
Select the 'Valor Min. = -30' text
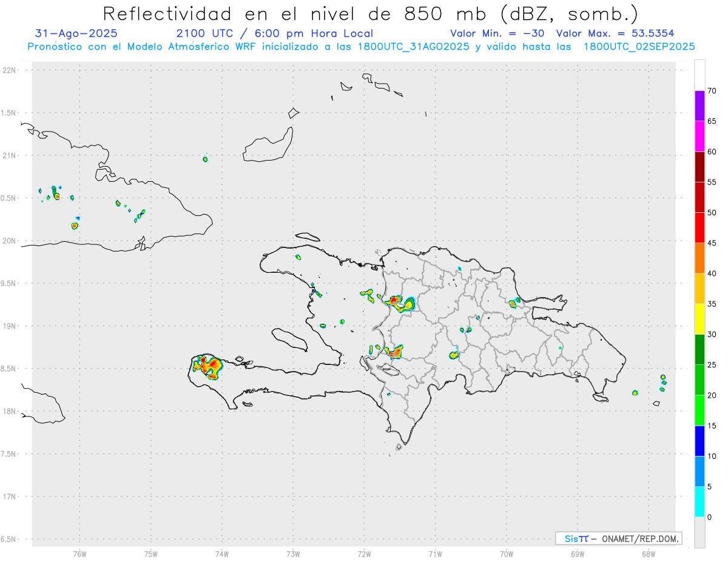pos(498,33)
